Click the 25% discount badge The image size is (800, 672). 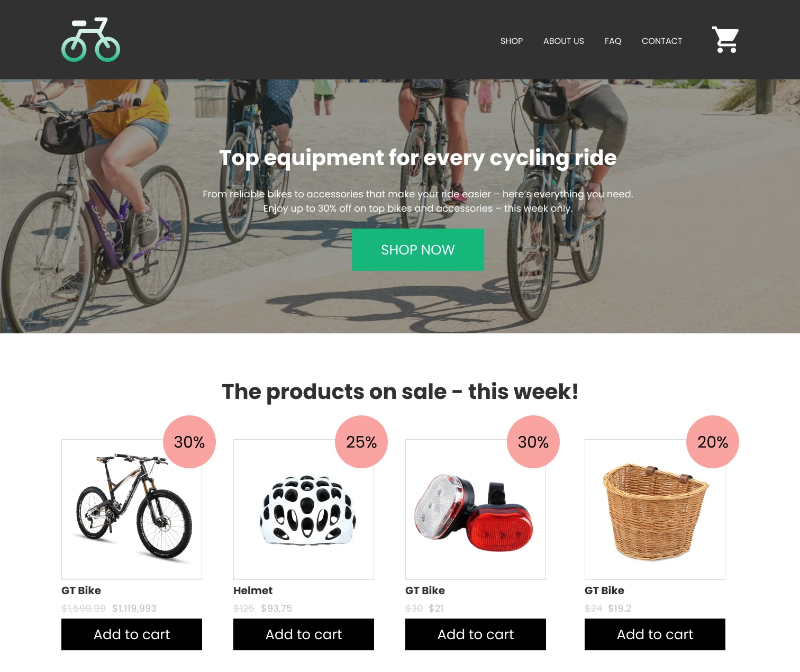pos(361,442)
